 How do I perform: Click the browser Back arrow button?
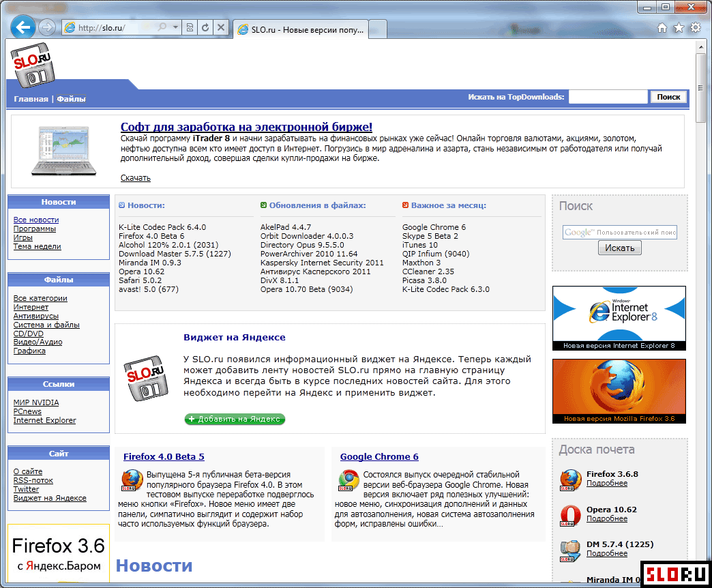pos(23,27)
